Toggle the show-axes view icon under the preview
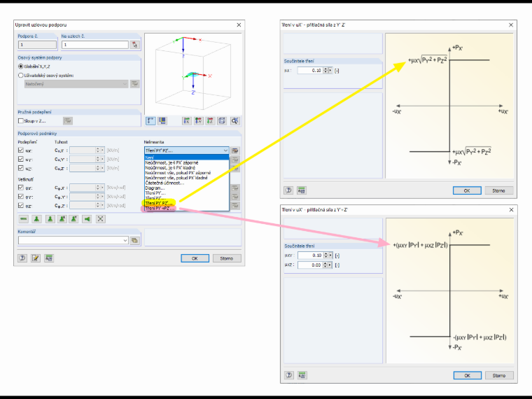532x399 pixels. 150,121
